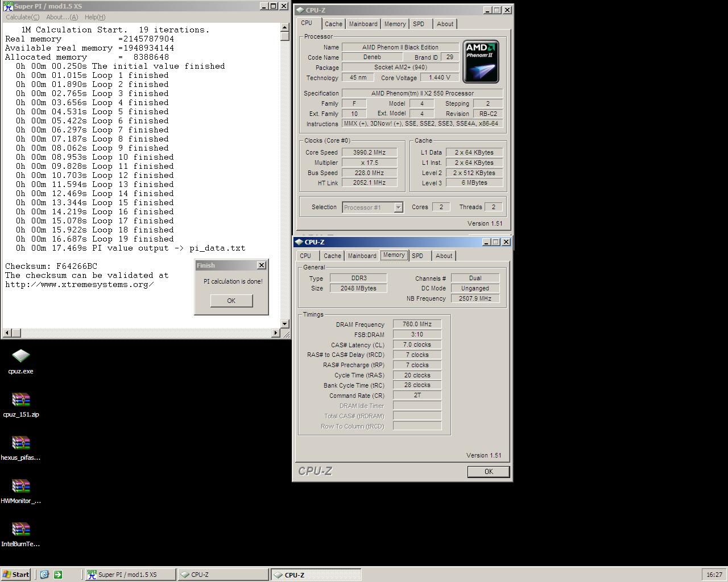Launch Internet Explorer from quick launch
728x582 pixels.
[x=45, y=575]
